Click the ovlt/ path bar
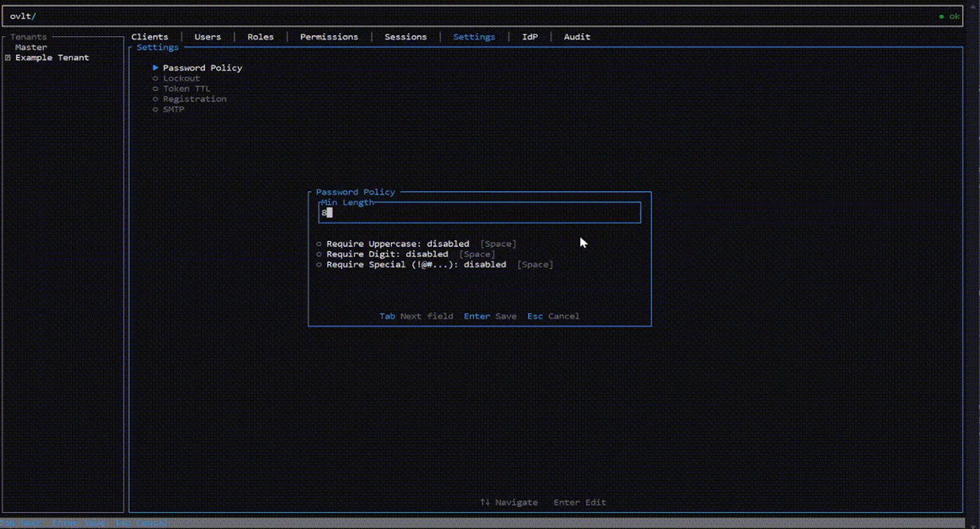This screenshot has height=529, width=980. (483, 17)
